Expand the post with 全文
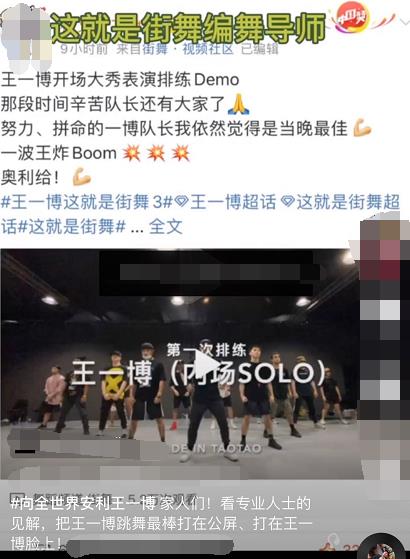 tap(166, 227)
